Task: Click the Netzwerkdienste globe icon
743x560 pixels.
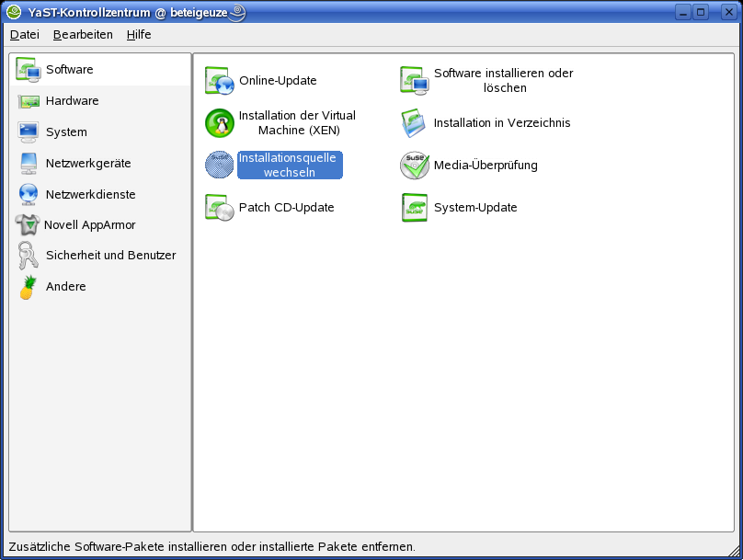Action: click(x=29, y=195)
